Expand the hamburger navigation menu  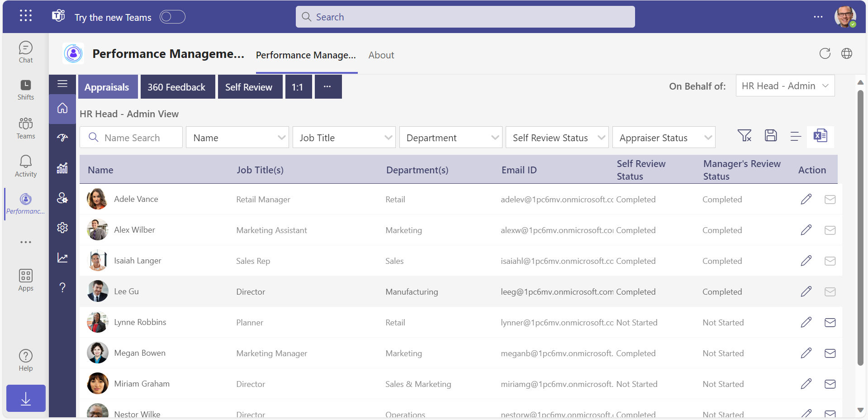coord(62,84)
